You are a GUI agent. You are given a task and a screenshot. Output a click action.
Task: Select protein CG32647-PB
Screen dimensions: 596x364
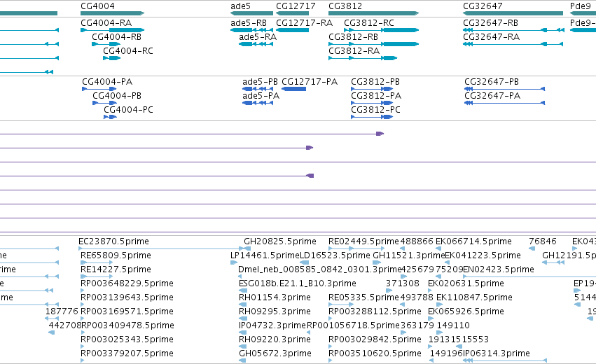492,82
